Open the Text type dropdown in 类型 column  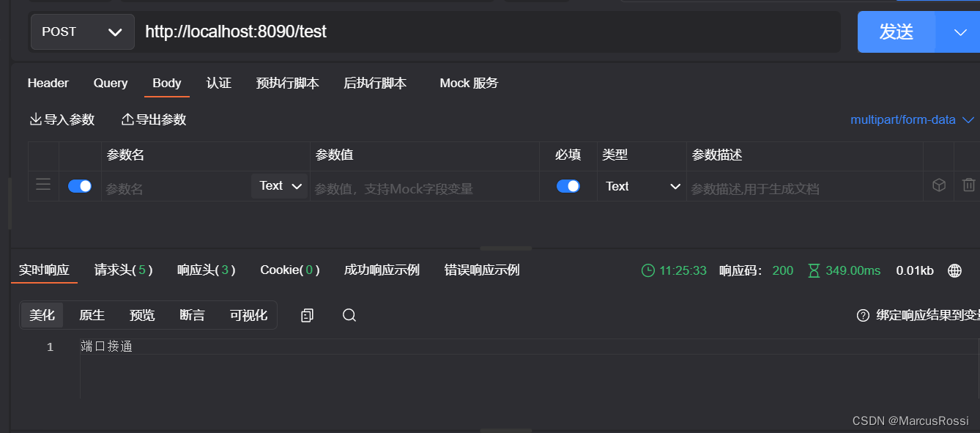coord(642,186)
